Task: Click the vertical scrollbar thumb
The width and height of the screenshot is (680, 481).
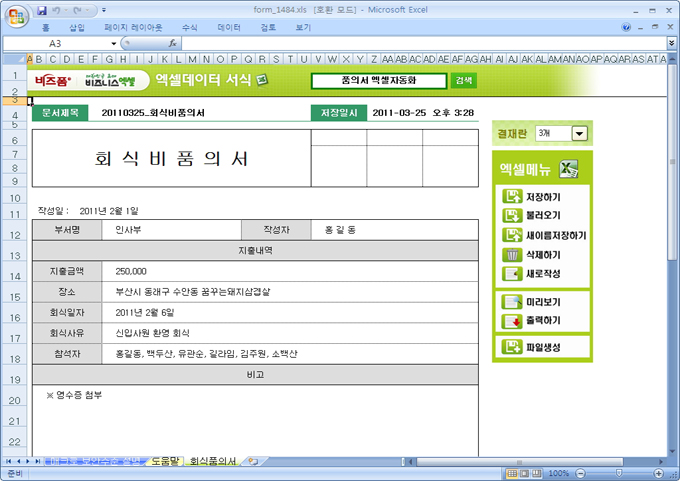Action: (x=672, y=162)
